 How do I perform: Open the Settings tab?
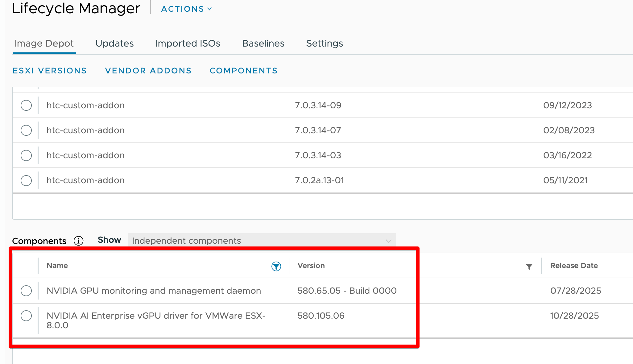pyautogui.click(x=324, y=43)
